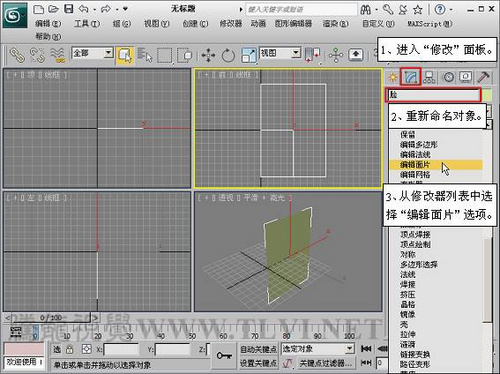
Task: Click the 设置关键点 set key button
Action: click(x=258, y=363)
